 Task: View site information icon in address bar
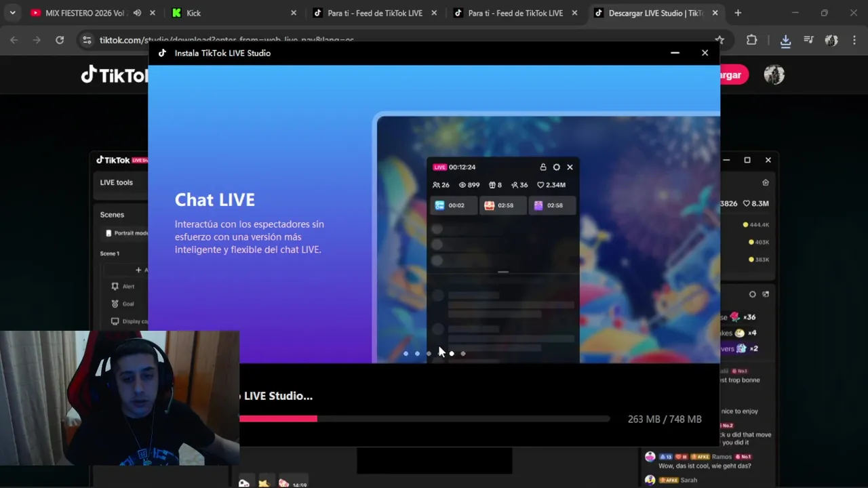point(87,40)
